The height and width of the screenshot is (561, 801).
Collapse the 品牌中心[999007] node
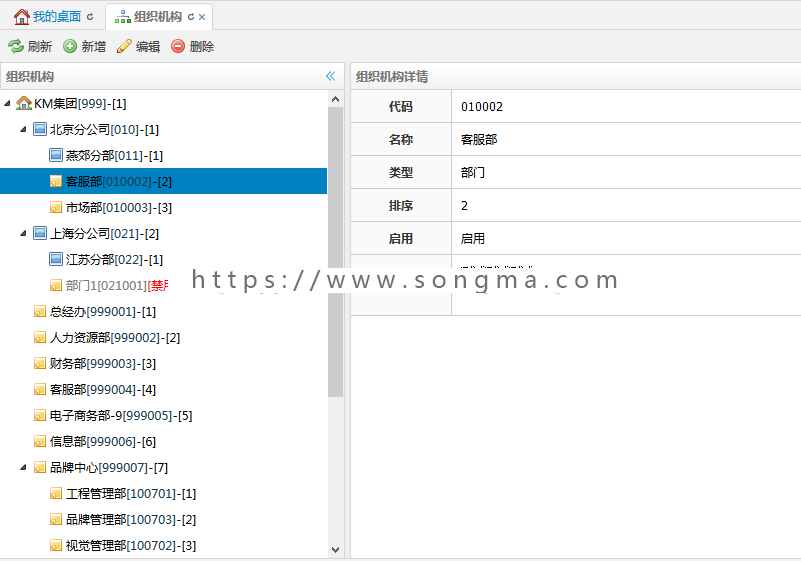click(x=23, y=468)
